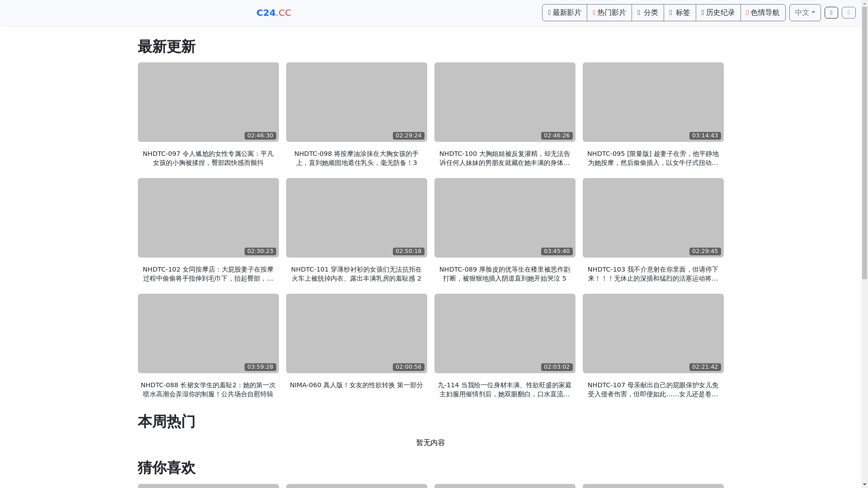Screen dimensions: 868x488
Task: Open the NHDTC-100 video thumbnail
Action: point(505,102)
